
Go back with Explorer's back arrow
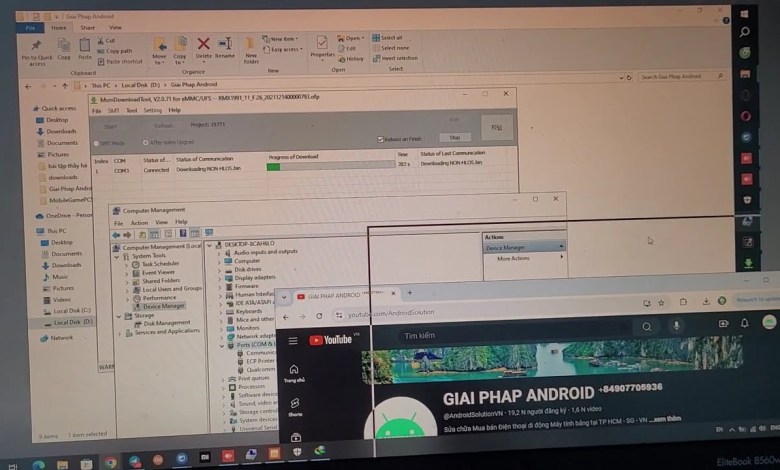point(28,87)
